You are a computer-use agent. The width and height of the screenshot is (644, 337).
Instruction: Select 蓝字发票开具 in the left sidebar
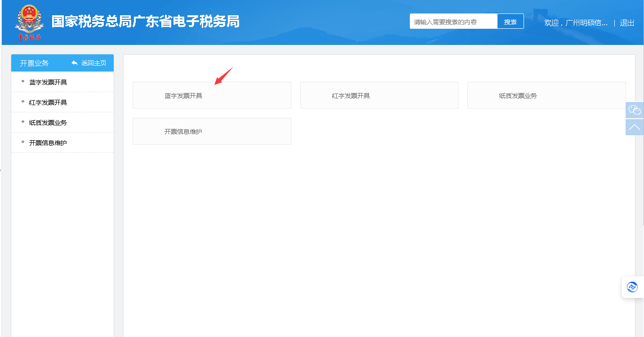[x=48, y=82]
